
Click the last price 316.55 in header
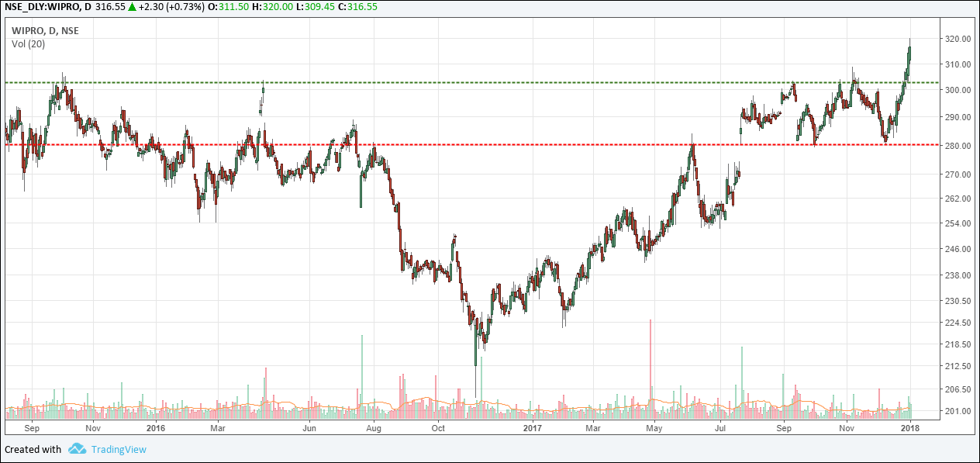click(x=109, y=6)
